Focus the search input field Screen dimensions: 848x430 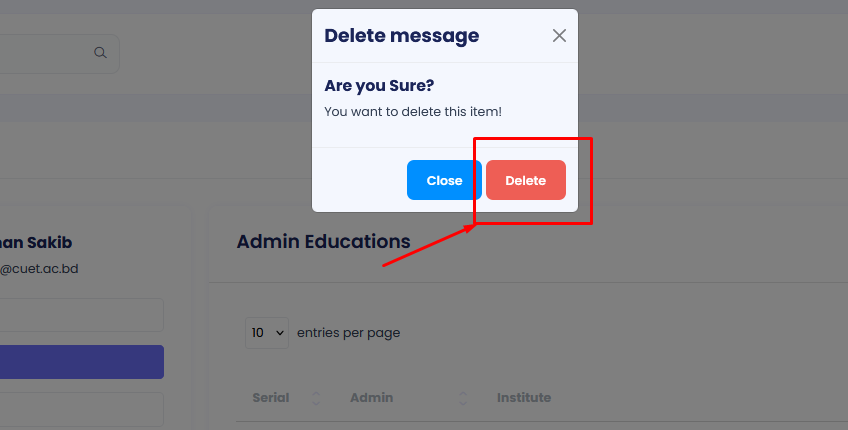click(x=45, y=53)
